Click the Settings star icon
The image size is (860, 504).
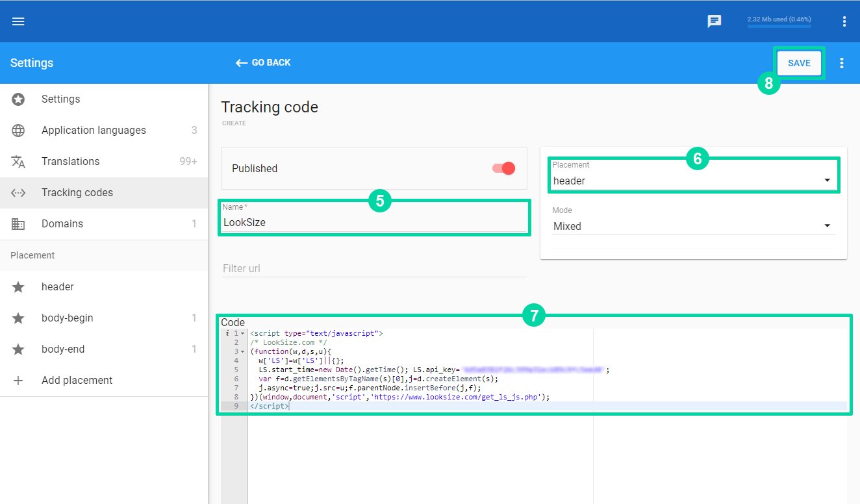tap(18, 99)
